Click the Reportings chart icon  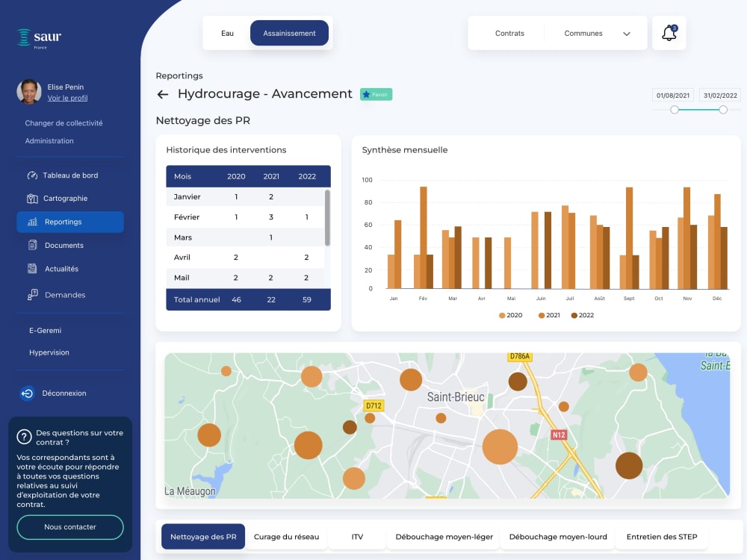point(32,222)
